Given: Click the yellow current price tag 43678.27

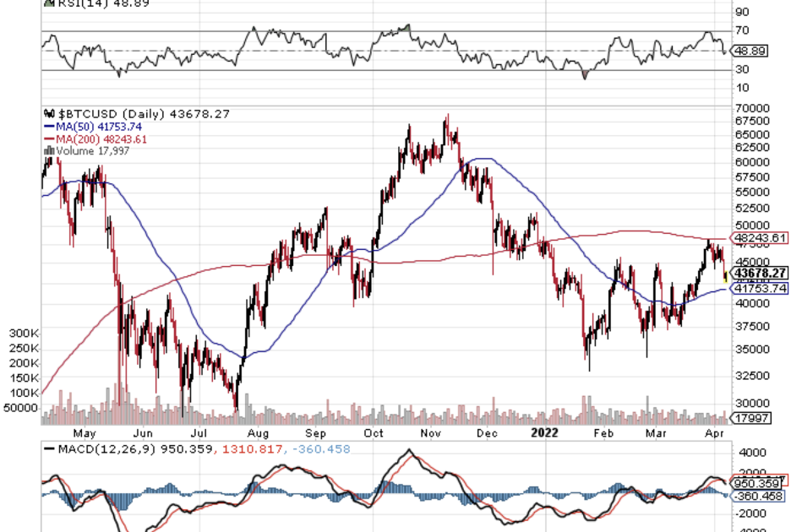Looking at the screenshot, I should click(x=761, y=274).
